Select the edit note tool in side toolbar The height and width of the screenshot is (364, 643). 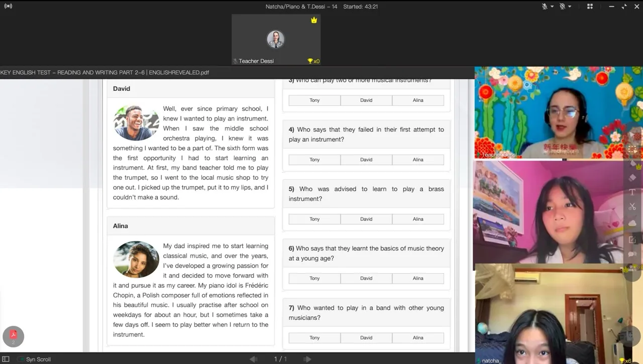tap(632, 239)
